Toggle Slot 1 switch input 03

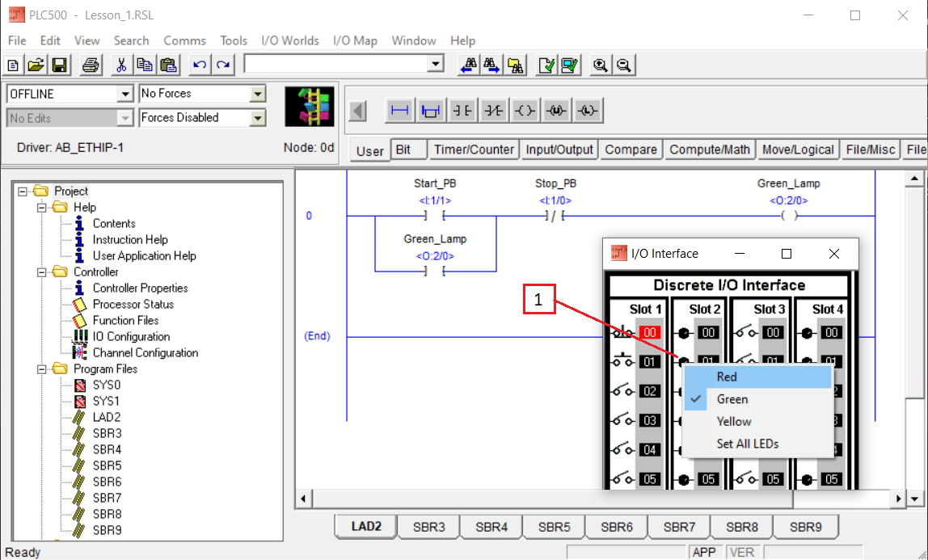622,420
